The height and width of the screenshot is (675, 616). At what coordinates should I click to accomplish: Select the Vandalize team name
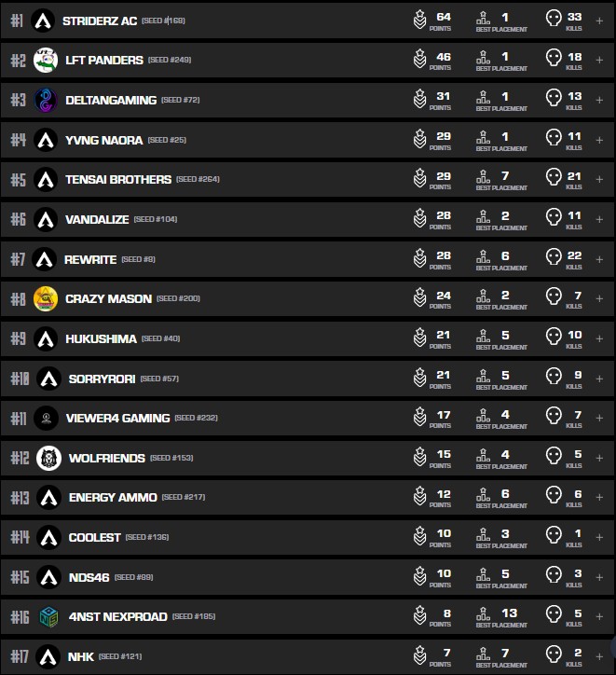click(x=96, y=219)
